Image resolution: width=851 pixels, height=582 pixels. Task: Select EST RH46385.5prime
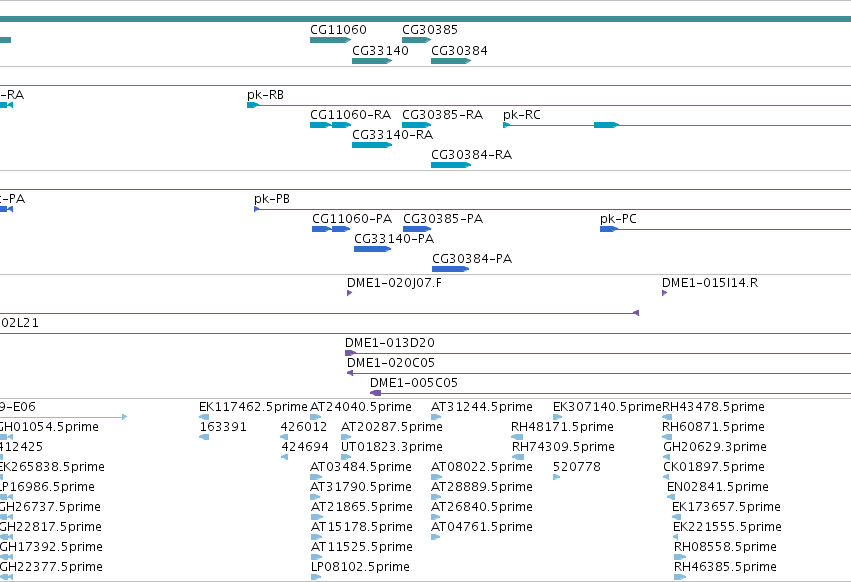point(680,578)
